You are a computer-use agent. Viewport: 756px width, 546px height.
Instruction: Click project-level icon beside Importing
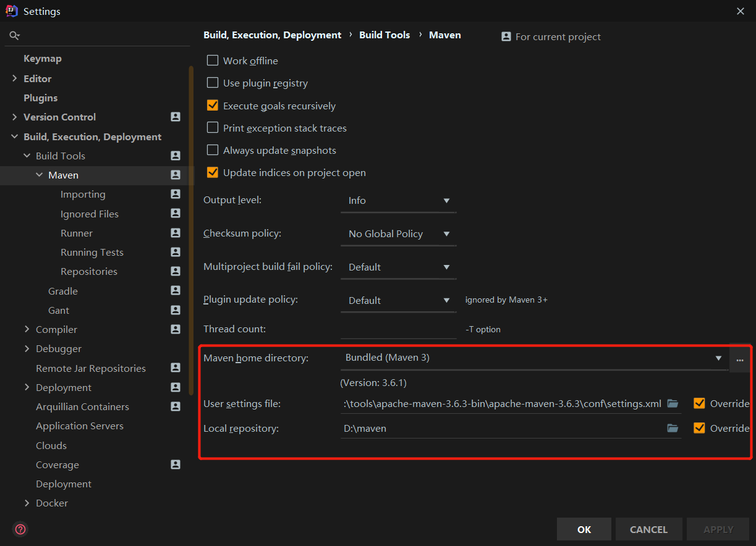176,194
